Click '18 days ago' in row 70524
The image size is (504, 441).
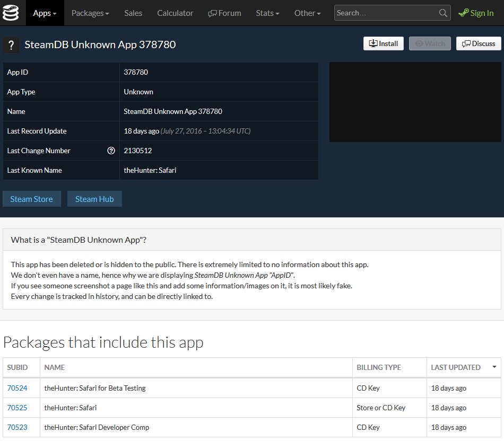point(449,388)
